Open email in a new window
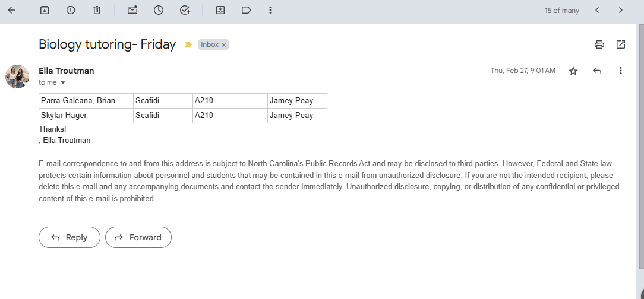The image size is (644, 299). coord(621,44)
